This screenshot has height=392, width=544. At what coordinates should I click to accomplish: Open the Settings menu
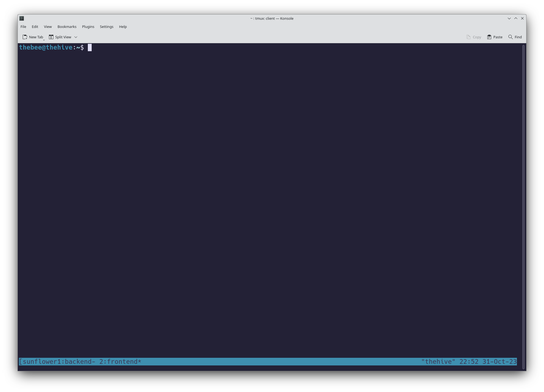106,27
